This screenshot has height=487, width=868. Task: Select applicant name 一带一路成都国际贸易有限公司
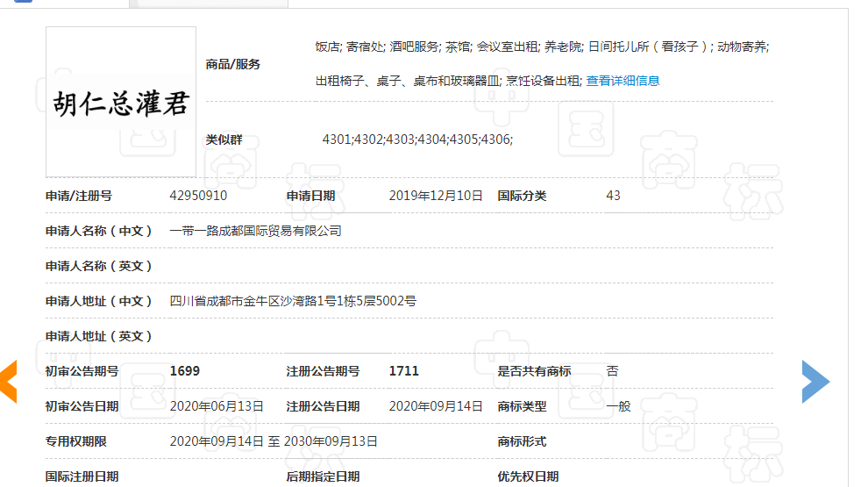coord(255,231)
